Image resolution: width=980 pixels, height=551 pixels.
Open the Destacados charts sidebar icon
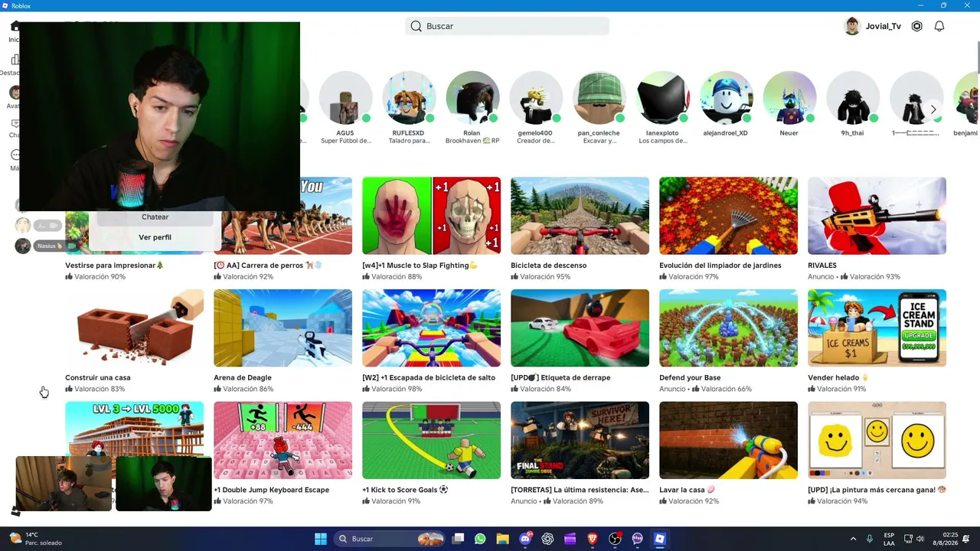(x=15, y=60)
